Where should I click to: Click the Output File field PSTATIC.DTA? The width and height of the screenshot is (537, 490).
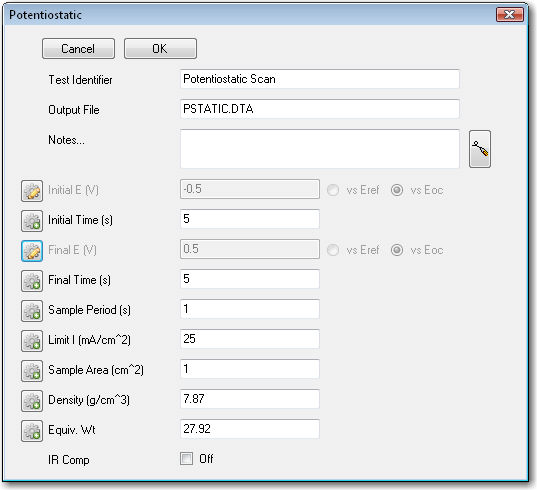pos(320,109)
